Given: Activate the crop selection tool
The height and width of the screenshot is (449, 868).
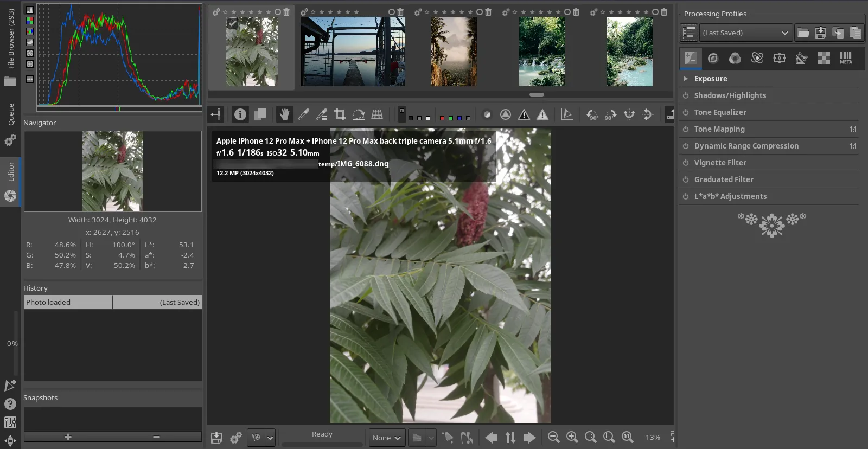Looking at the screenshot, I should tap(340, 114).
